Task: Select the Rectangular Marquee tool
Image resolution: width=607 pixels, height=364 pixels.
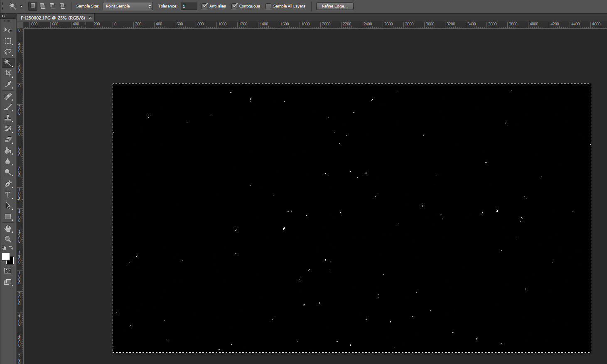Action: click(x=8, y=41)
